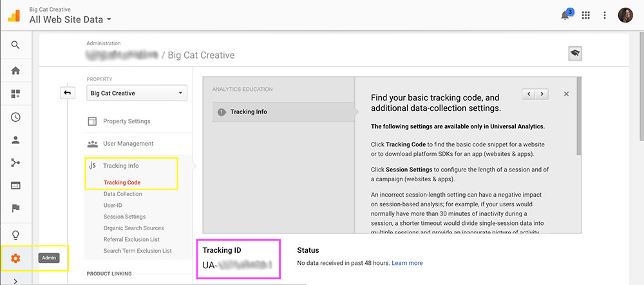644x285 pixels.
Task: Select Session Settings
Action: click(x=124, y=217)
